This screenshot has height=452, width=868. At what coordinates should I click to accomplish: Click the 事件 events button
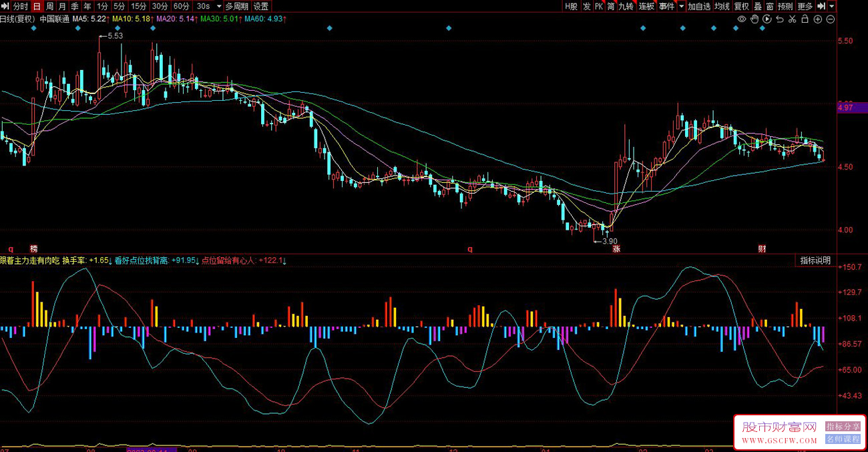point(666,6)
